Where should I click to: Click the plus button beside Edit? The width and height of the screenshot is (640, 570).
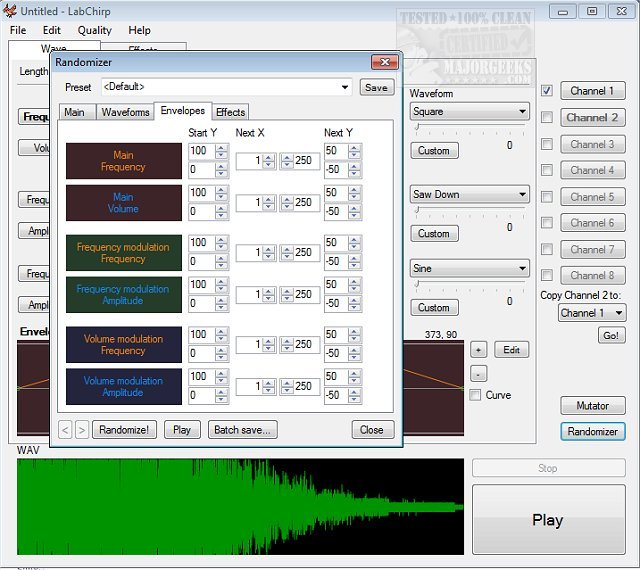click(x=478, y=350)
